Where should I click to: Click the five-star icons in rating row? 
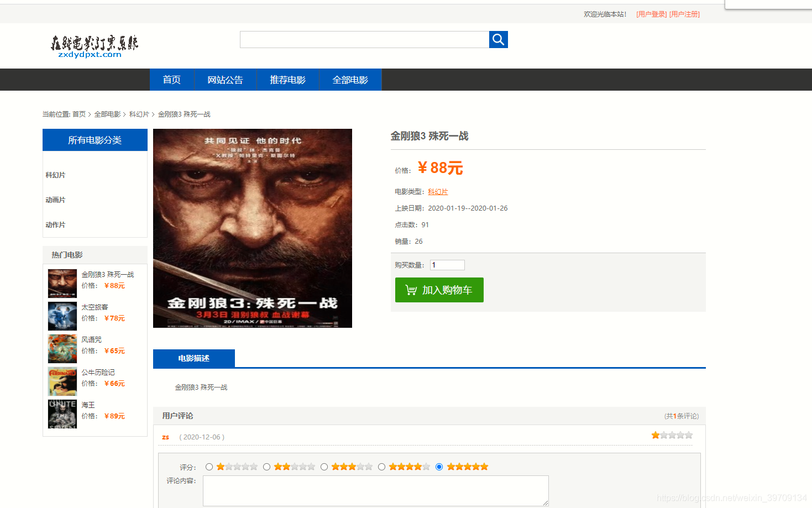[x=468, y=467]
